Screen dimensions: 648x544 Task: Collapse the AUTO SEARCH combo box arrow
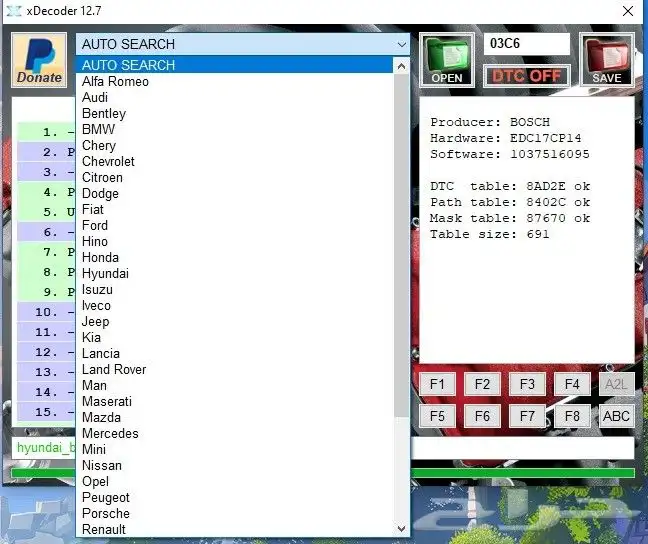(401, 44)
